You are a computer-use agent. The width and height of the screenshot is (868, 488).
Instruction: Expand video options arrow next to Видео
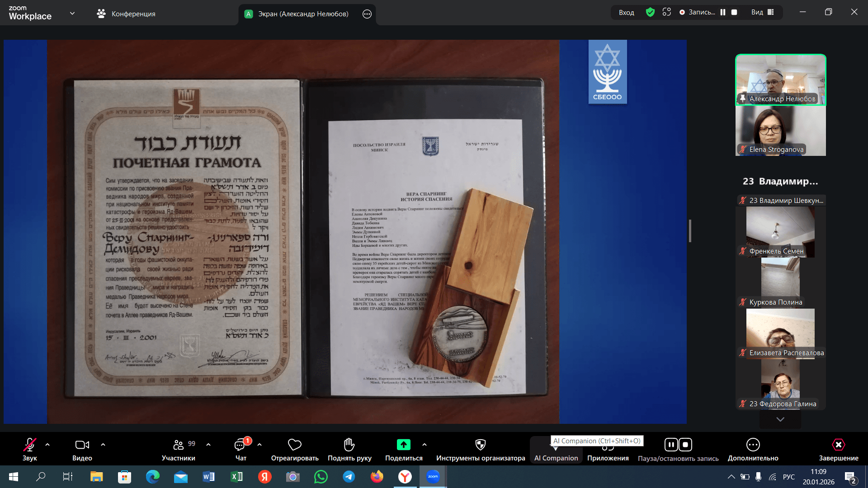103,445
